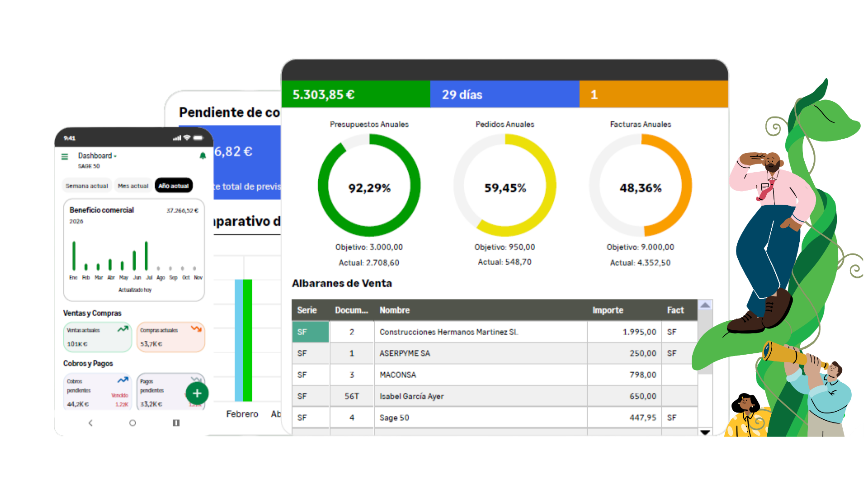Click the Fact column header

(679, 310)
